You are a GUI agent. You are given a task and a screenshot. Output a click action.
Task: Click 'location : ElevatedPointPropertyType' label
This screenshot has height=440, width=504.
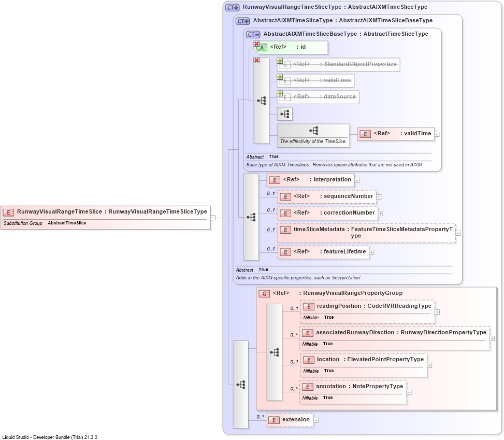pyautogui.click(x=370, y=359)
